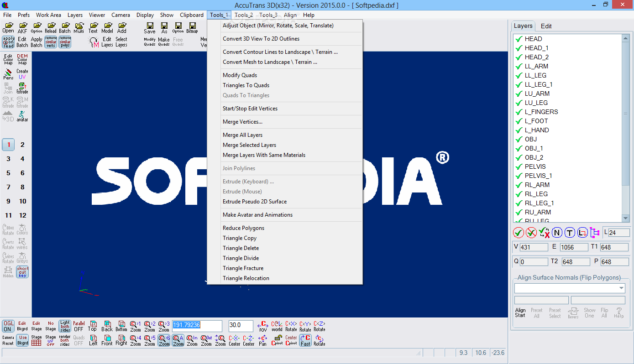Image resolution: width=634 pixels, height=364 pixels.
Task: Click the zoom value field 191.79236
Action: tap(197, 326)
